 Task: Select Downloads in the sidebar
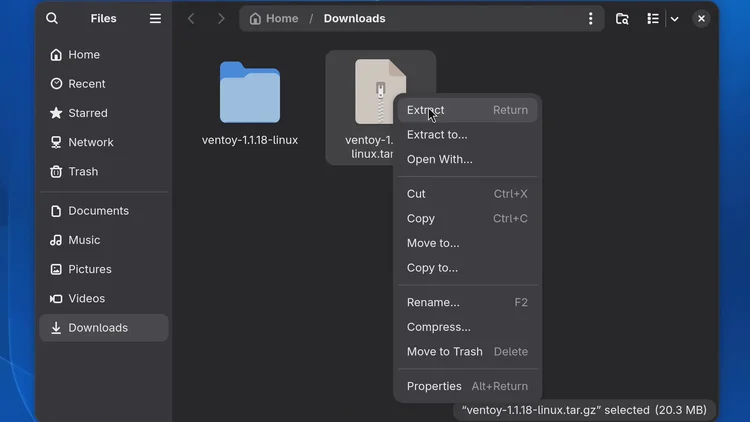point(104,328)
